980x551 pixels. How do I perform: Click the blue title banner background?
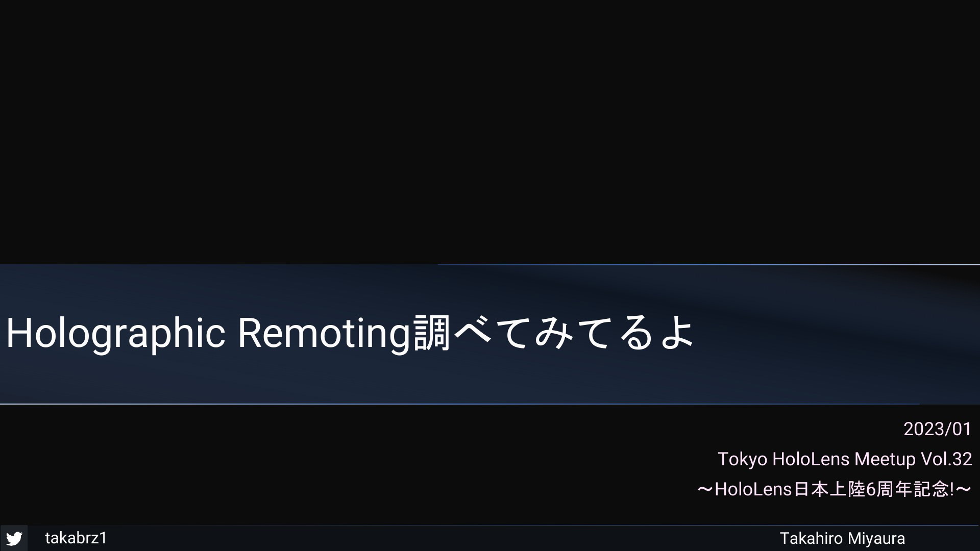[817, 357]
